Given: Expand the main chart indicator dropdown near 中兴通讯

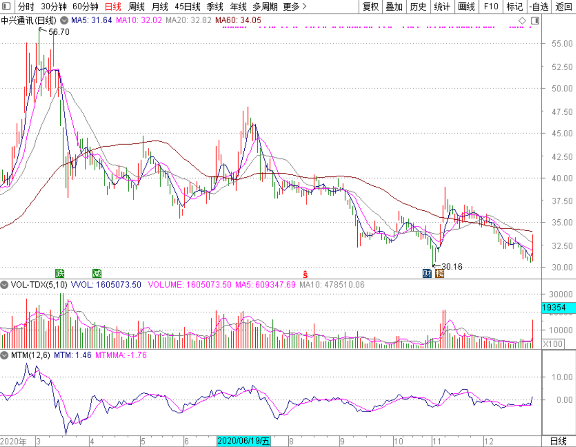Looking at the screenshot, I should [64, 20].
